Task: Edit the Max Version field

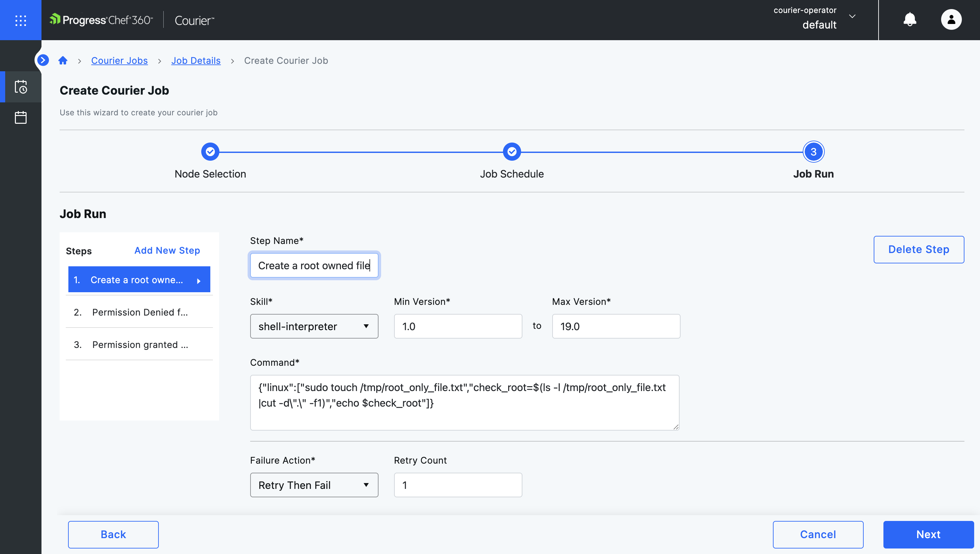Action: [x=616, y=327]
